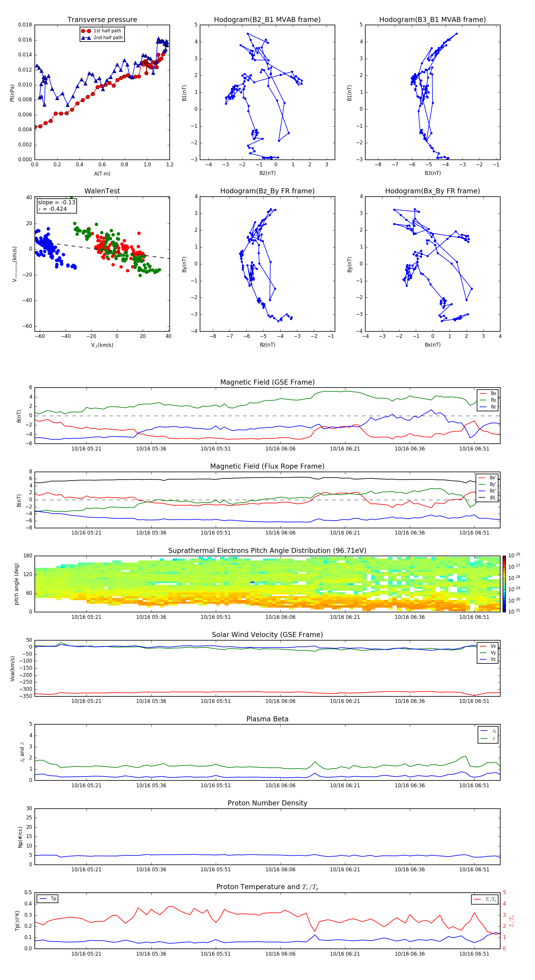Viewport: 535px width, 980px height.
Task: Click the "WalenTest" plot title
Action: (x=102, y=191)
